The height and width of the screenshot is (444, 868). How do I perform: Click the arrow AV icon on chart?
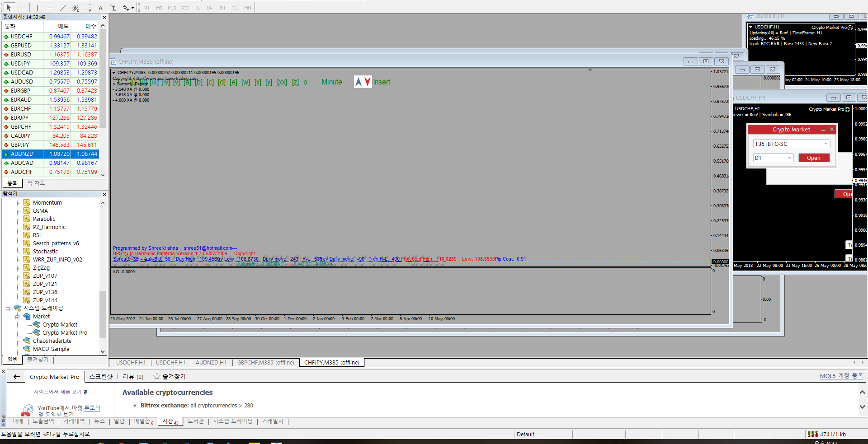coord(363,82)
